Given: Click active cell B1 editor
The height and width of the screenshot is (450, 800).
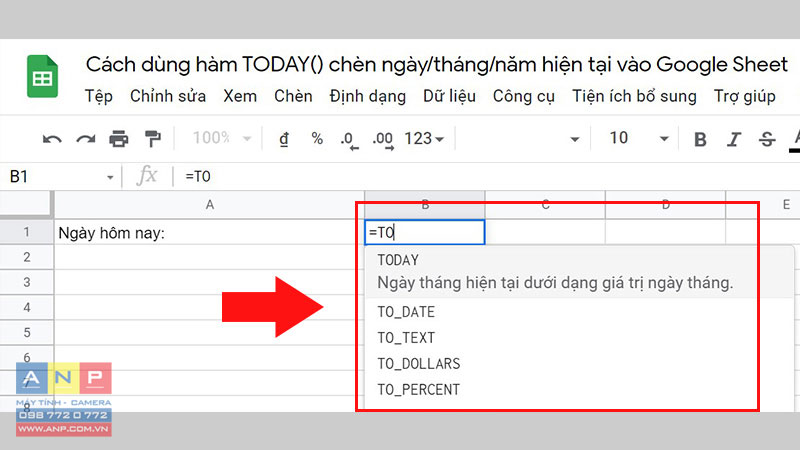Looking at the screenshot, I should [424, 232].
